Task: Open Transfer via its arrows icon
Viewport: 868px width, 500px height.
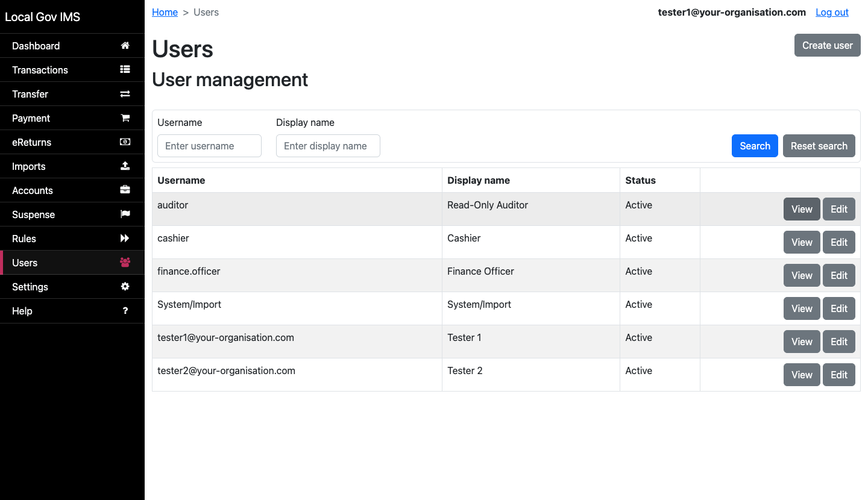Action: (125, 93)
